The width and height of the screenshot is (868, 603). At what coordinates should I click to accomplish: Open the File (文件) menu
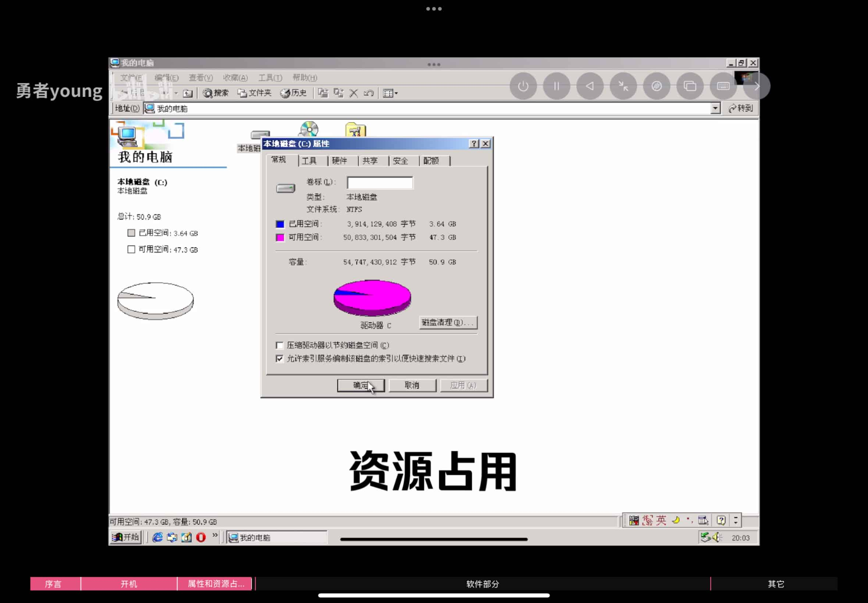(131, 78)
